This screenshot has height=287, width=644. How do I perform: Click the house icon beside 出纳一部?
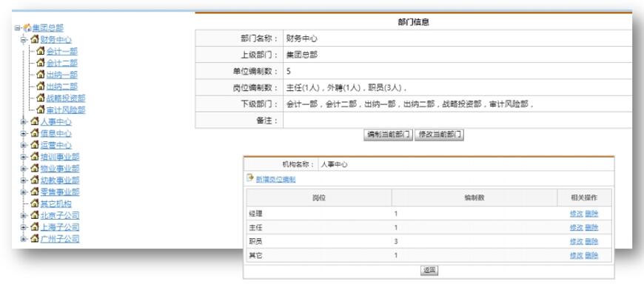point(40,74)
